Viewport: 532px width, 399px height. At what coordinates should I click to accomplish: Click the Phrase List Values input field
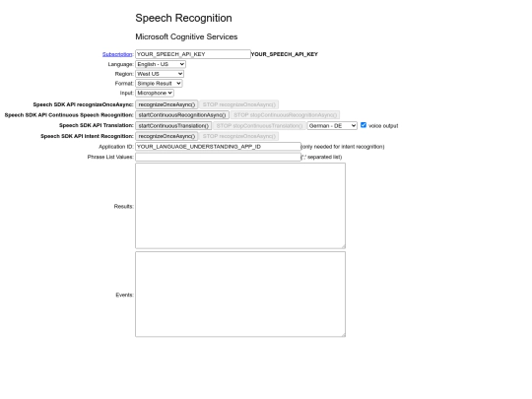pos(218,157)
